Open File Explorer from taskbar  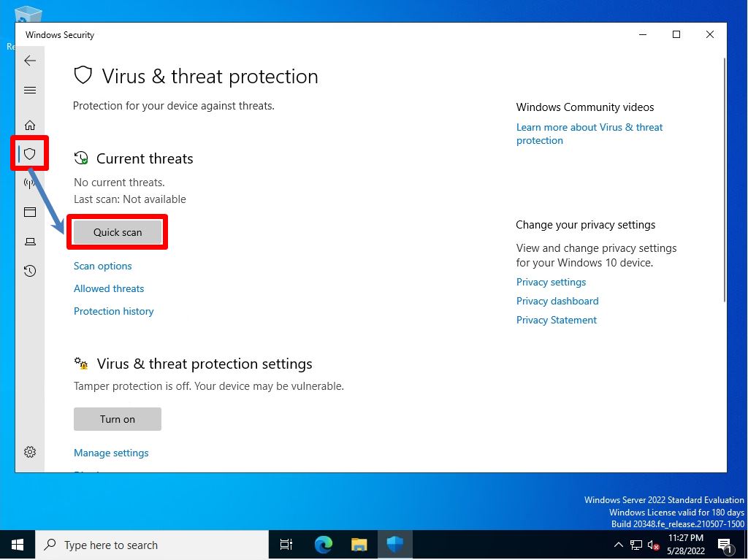click(359, 545)
